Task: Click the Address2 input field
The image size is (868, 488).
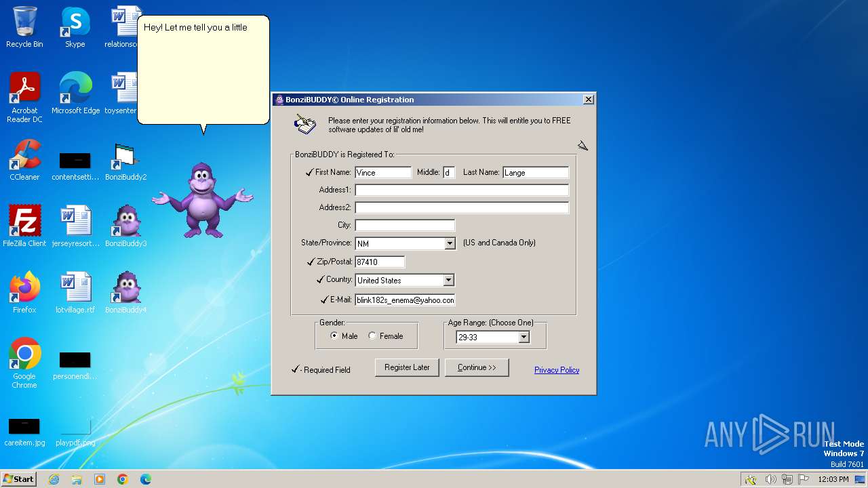Action: tap(462, 207)
